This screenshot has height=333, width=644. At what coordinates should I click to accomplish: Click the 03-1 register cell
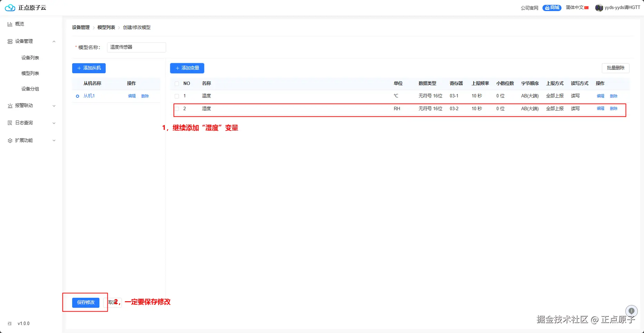coord(454,96)
